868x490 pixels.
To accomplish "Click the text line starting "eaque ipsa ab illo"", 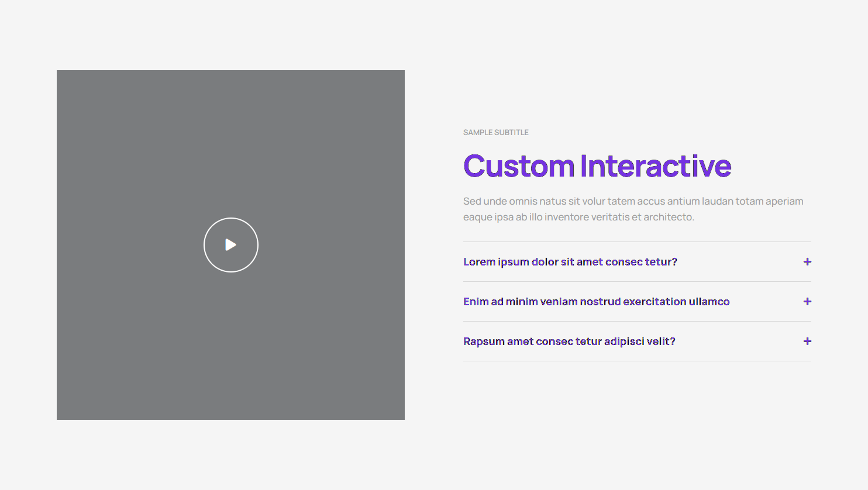I will coord(578,218).
